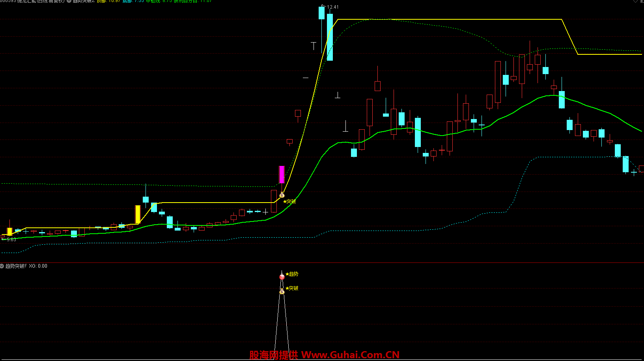This screenshot has height=361, width=644.
Task: Select the tall yellow candlestick in main chart
Action: pos(138,214)
